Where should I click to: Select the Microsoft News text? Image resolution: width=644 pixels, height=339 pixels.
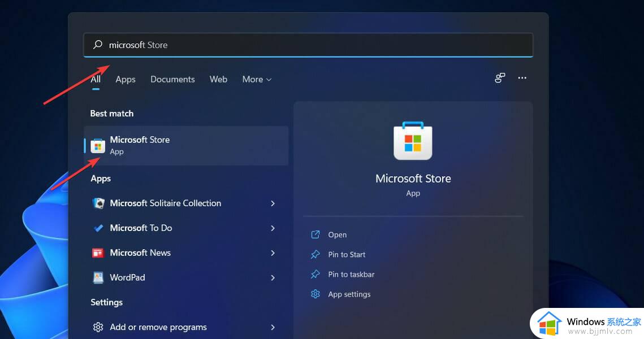coord(140,253)
